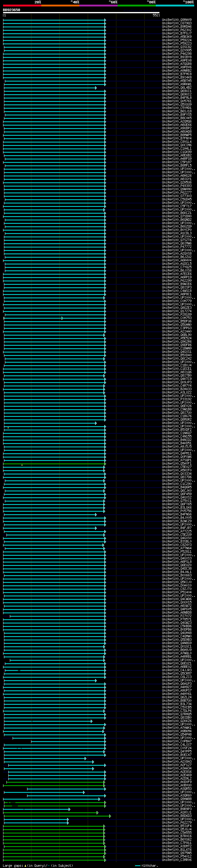Select the UniRef100_A9J5J5 label

click(177, 446)
